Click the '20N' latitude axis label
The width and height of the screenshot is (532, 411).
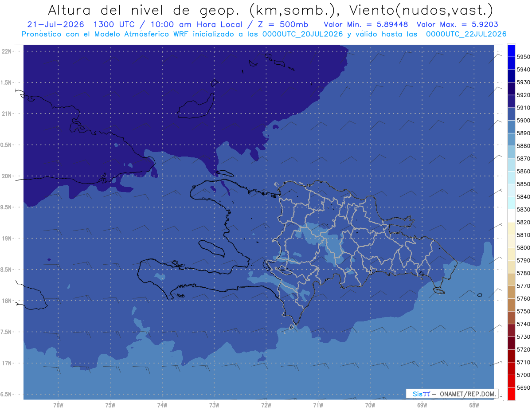click(7, 176)
